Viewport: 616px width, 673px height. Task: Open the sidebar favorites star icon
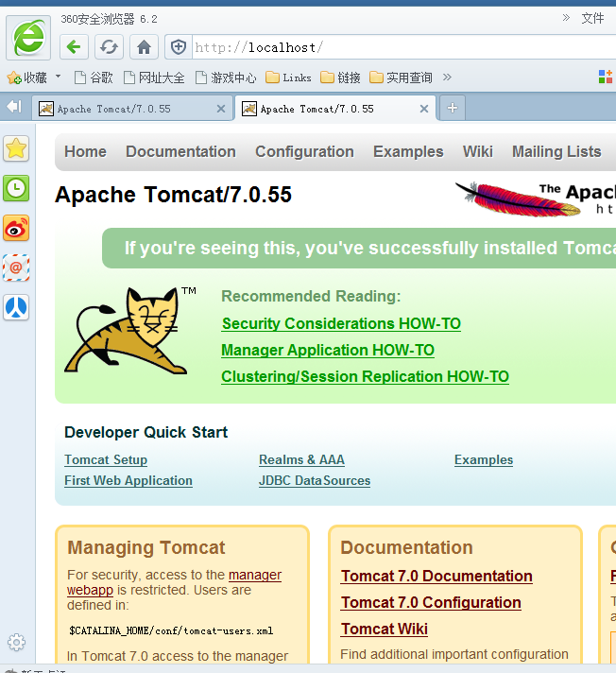coord(16,148)
